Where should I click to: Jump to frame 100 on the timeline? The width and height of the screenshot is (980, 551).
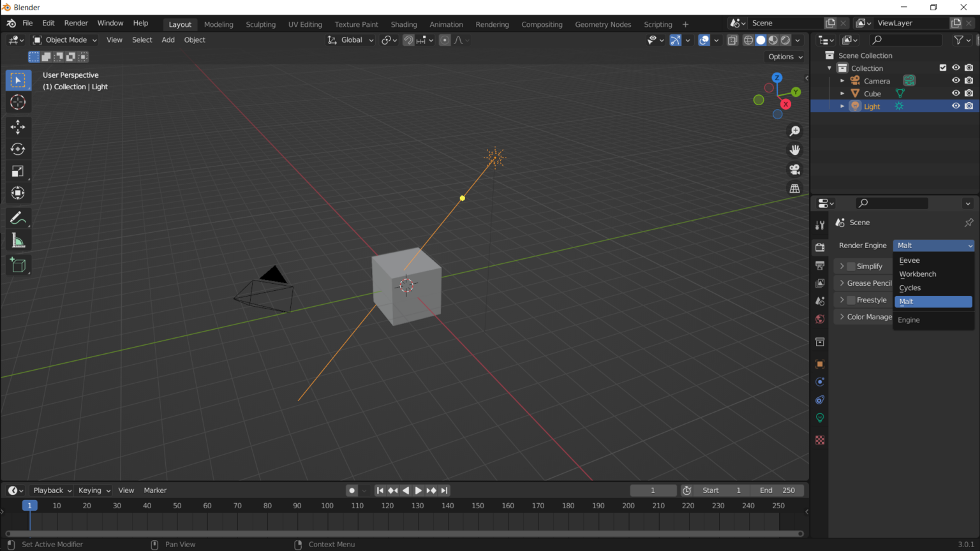tap(327, 505)
